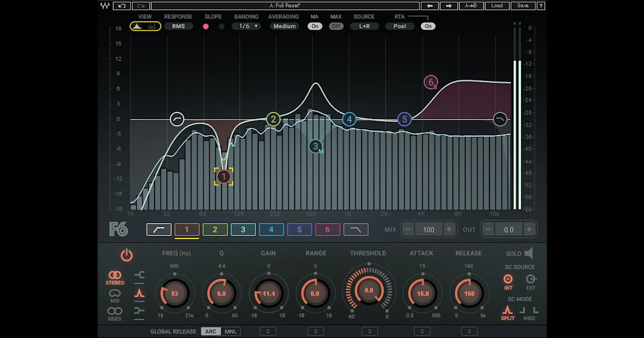Select band node 2 on graph

pyautogui.click(x=273, y=119)
